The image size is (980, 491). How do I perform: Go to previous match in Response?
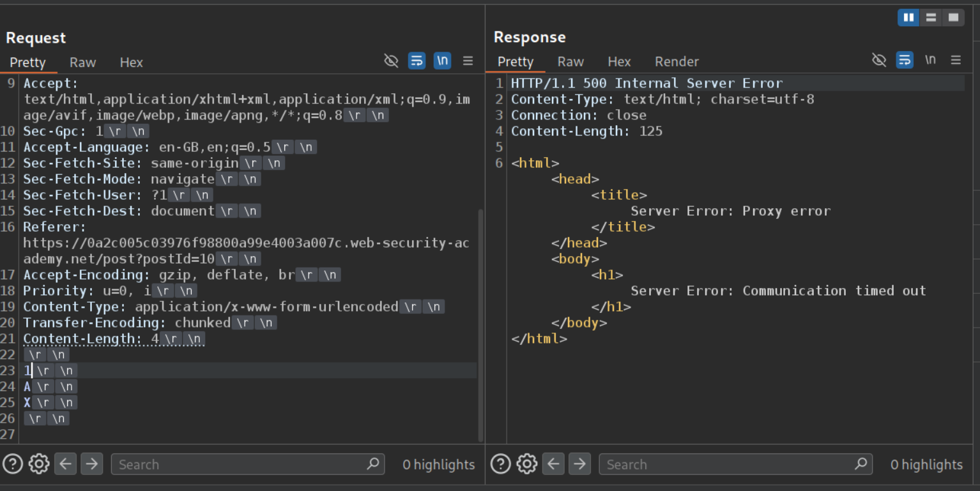click(x=553, y=464)
